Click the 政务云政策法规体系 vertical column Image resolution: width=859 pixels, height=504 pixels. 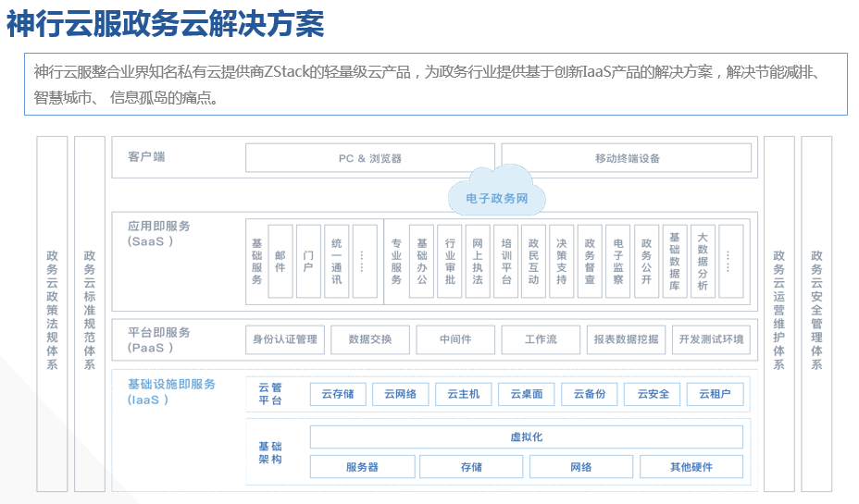coord(52,310)
